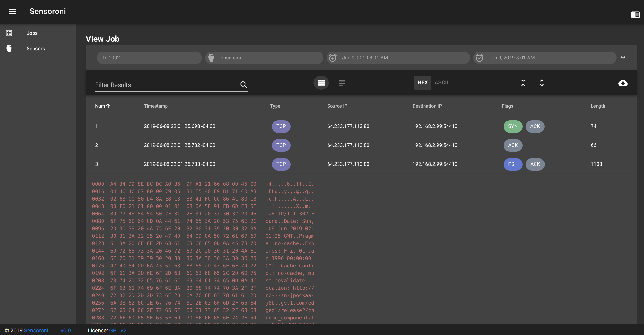644x335 pixels.
Task: Open the Jobs sidebar menu item
Action: pyautogui.click(x=32, y=33)
